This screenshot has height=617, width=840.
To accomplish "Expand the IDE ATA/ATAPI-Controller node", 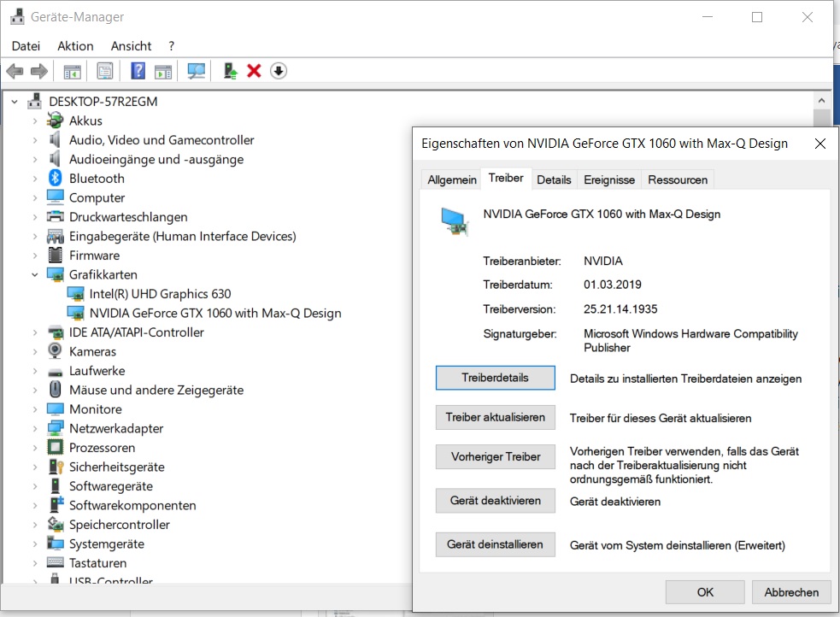I will coord(35,332).
